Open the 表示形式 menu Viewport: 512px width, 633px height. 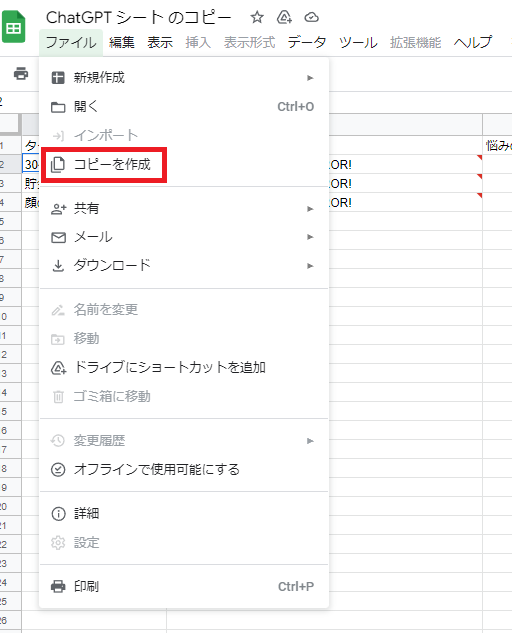click(x=250, y=42)
